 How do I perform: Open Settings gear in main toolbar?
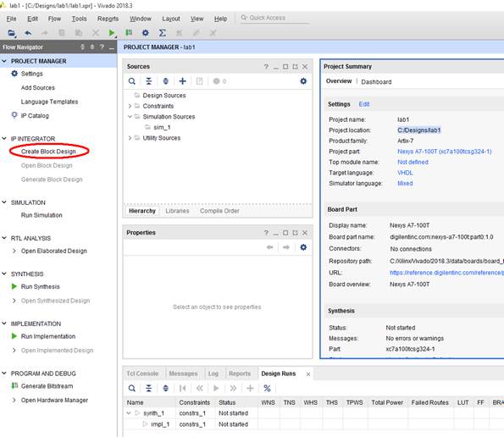146,33
